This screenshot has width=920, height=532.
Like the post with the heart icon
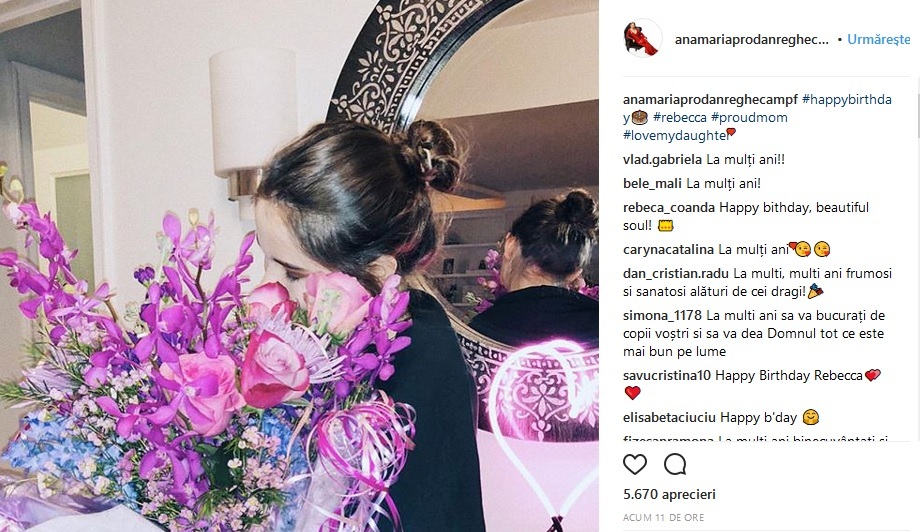[635, 465]
